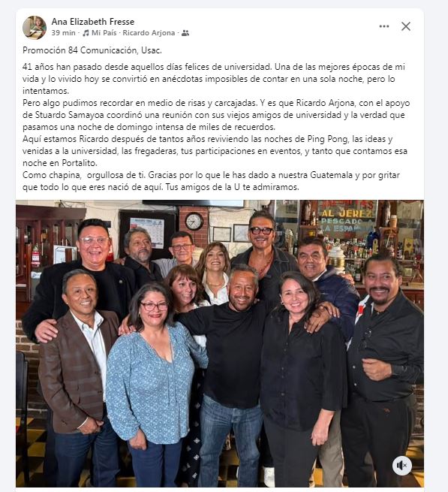Open the three-dot post options menu
Screen dimensions: 448x492
[384, 26]
